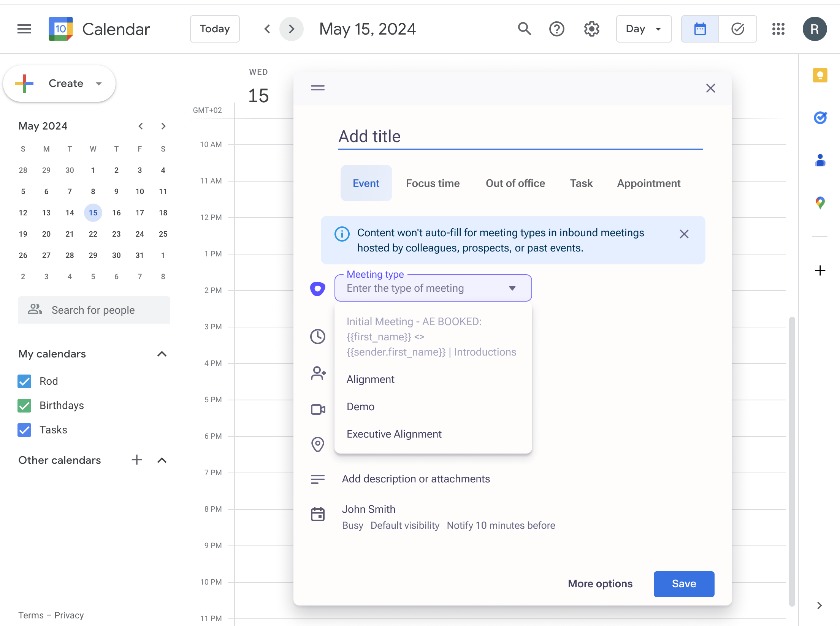Open the Day view dropdown
Screen dimensions: 840x626
(643, 29)
